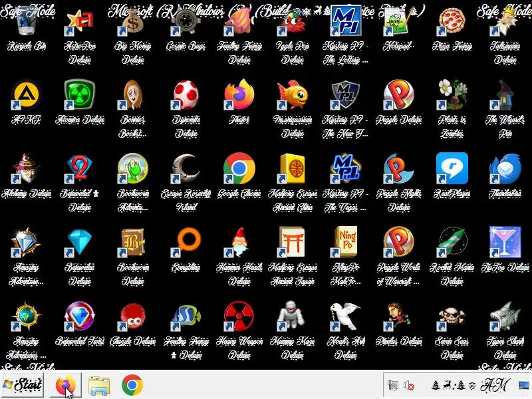Open Chrome from the taskbar
532x399 pixels.
click(x=132, y=385)
